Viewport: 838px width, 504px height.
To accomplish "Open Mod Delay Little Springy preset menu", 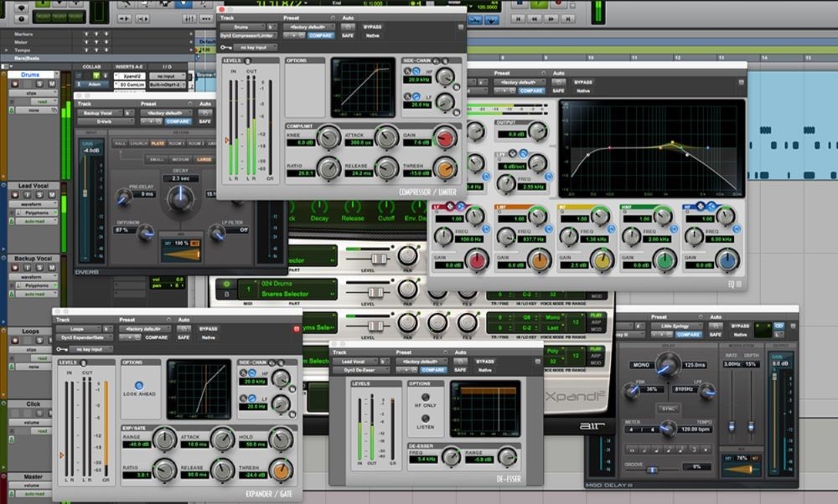I will 675,326.
